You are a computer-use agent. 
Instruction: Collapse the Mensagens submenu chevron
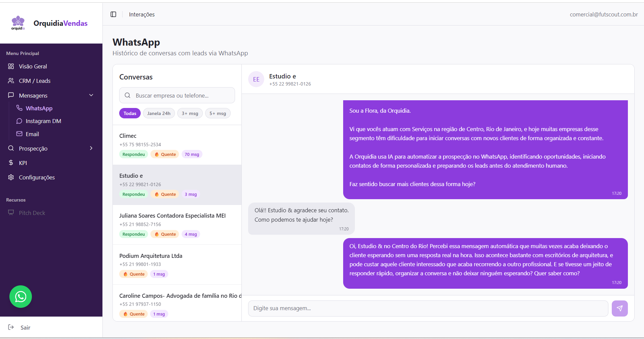click(91, 95)
